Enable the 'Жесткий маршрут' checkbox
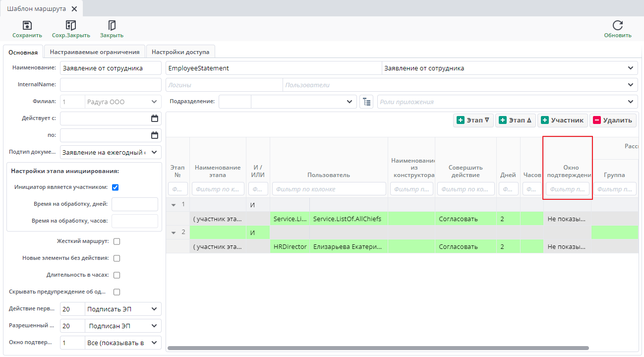The image size is (644, 357). [x=117, y=241]
